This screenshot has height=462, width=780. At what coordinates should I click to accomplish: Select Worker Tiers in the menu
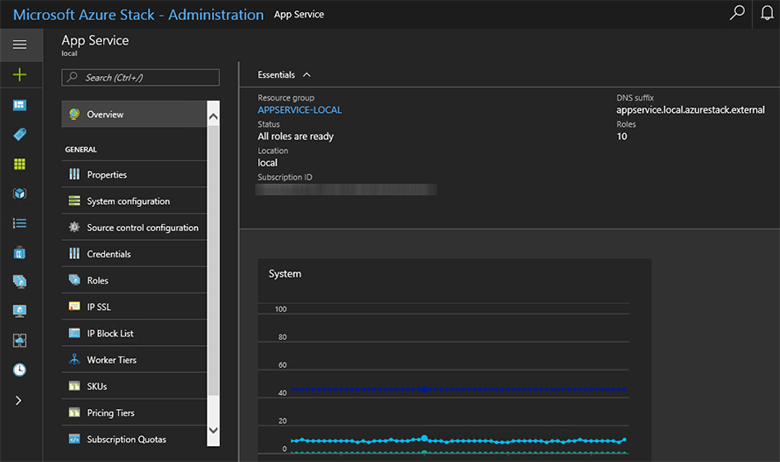(111, 360)
